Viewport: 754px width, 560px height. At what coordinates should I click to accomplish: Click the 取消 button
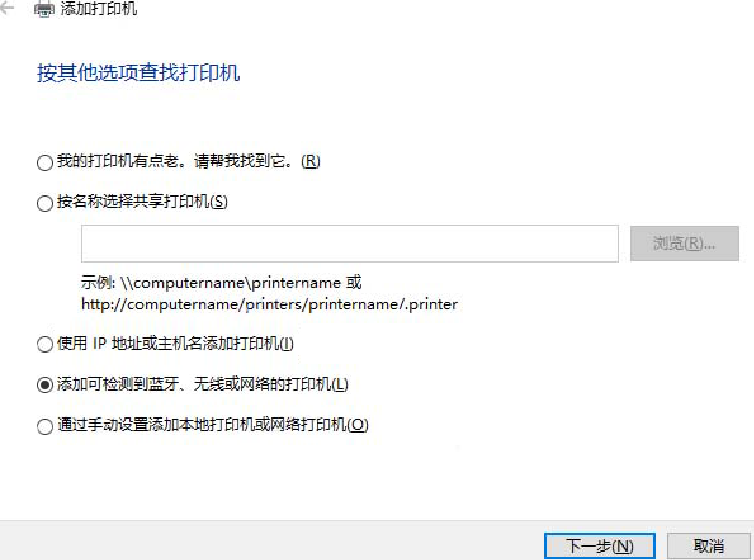(x=708, y=546)
